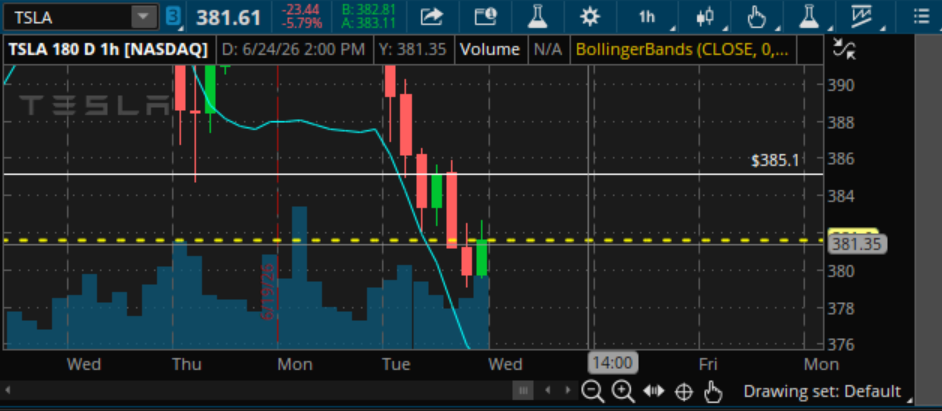
Task: Open the patterns chart icon dropdown
Action: 863,17
